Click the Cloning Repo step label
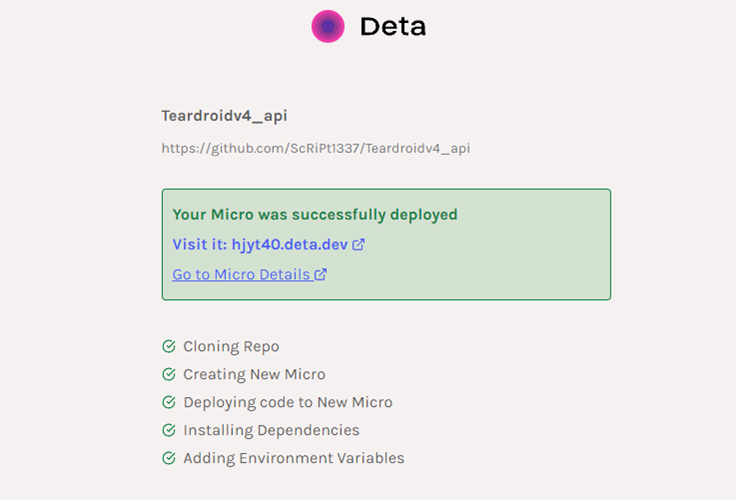736x500 pixels. click(231, 347)
